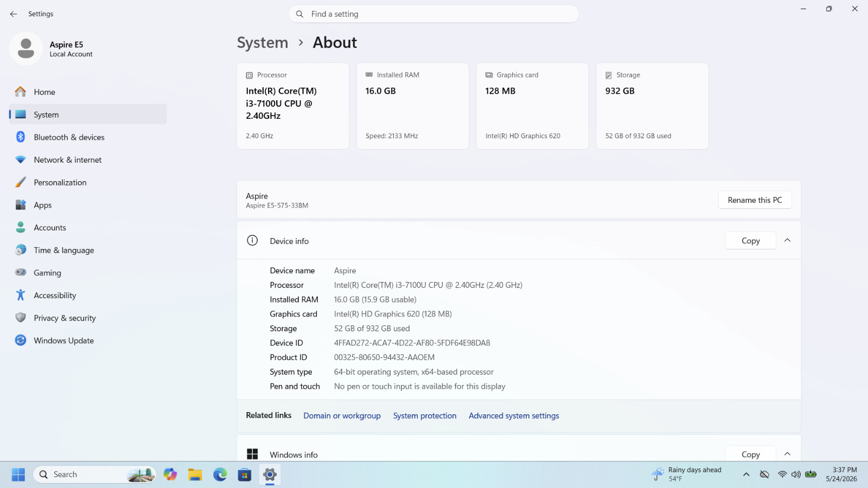Click the Windows Update sync icon
Image resolution: width=868 pixels, height=488 pixels.
(x=21, y=340)
